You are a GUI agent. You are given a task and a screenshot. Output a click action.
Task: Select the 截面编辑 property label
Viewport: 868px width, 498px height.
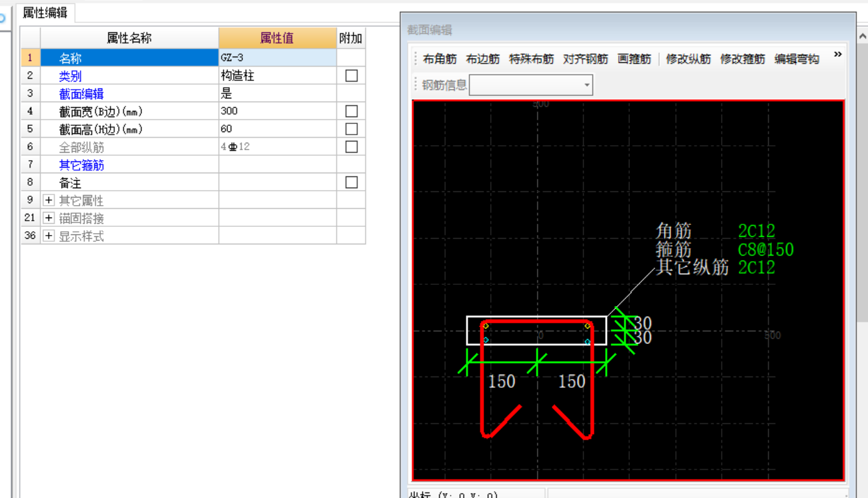(81, 94)
